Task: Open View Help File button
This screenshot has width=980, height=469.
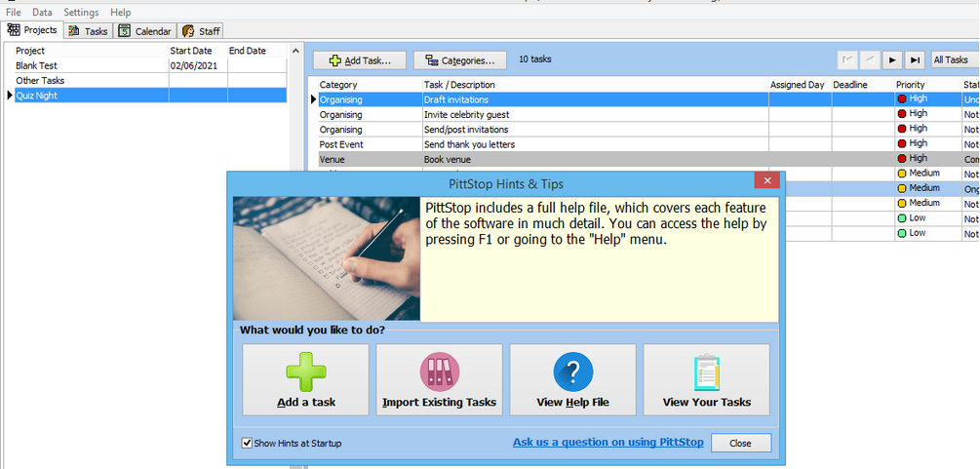Action: 572,379
